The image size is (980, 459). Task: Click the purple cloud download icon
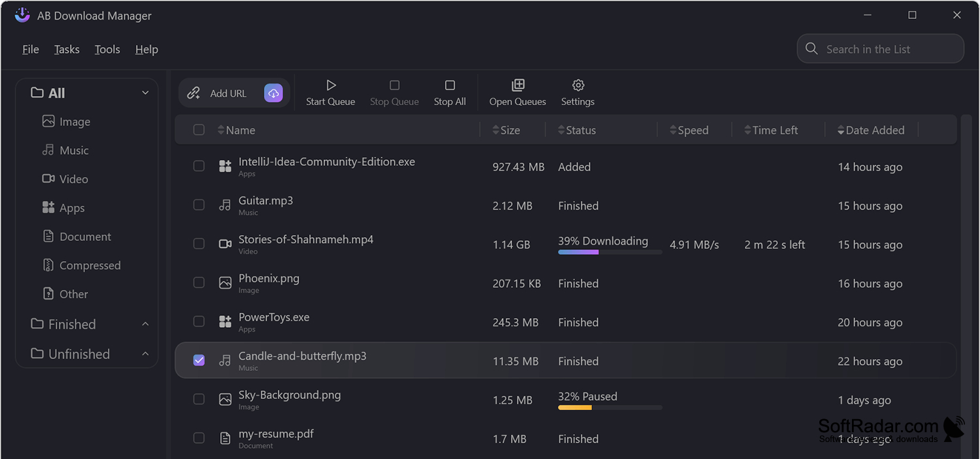coord(273,93)
